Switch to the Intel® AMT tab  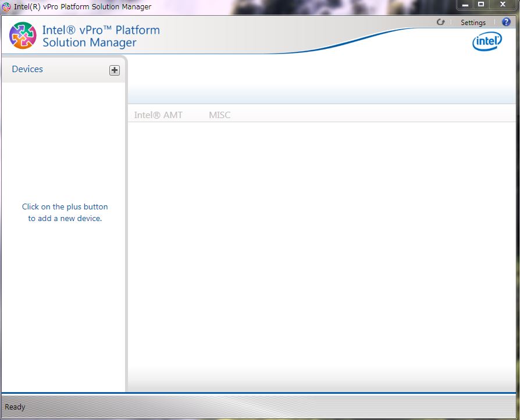pyautogui.click(x=158, y=115)
